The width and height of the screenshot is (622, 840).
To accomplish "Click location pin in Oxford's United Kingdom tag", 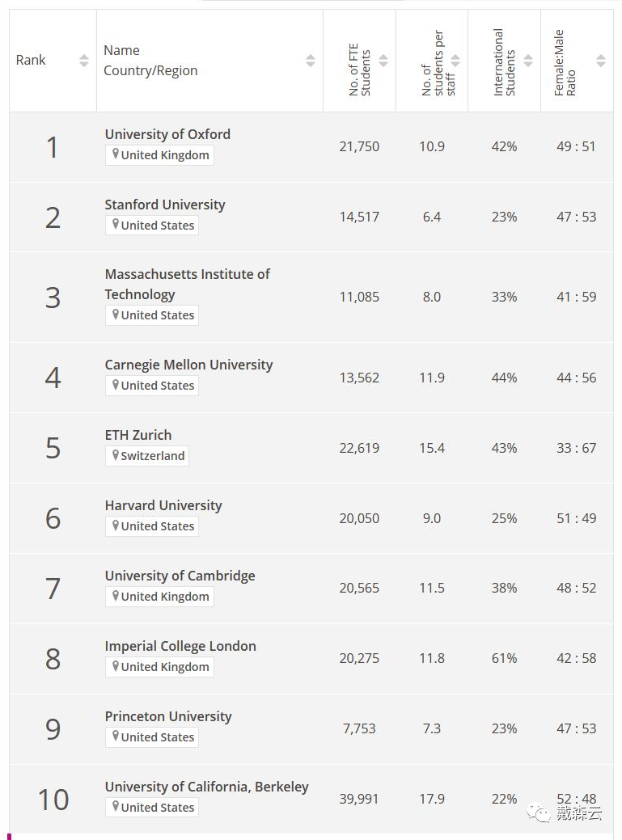I will (x=115, y=154).
